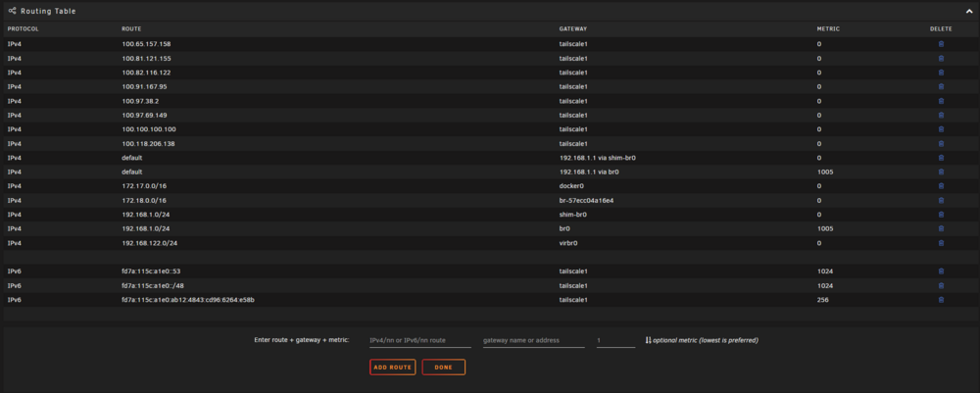
Task: Click the Add Route button
Action: point(393,368)
